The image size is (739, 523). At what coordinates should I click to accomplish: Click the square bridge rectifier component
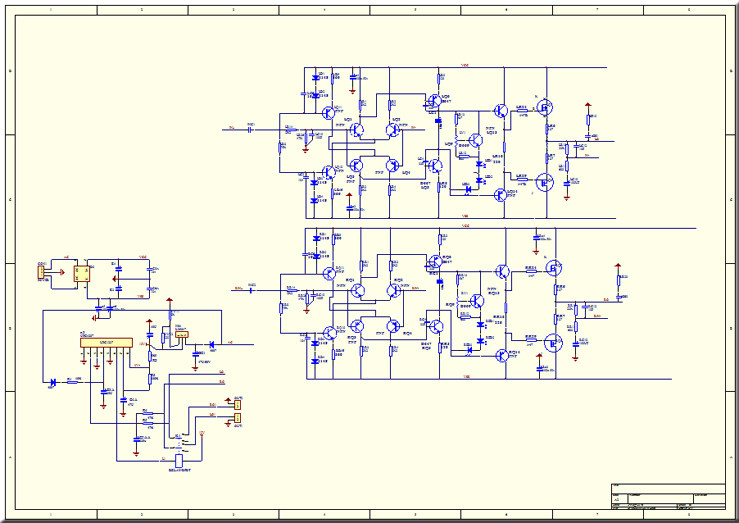click(x=82, y=274)
